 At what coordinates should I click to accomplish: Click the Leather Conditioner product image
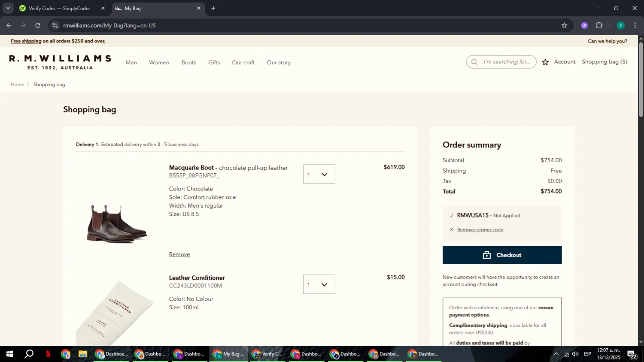pos(115,313)
